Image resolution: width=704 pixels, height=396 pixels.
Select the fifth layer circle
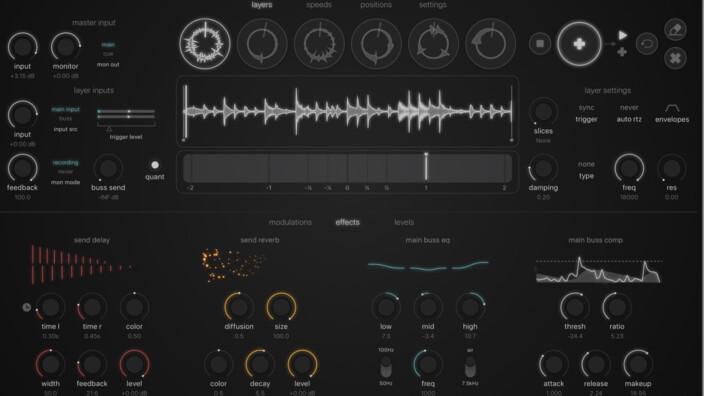[x=433, y=44]
